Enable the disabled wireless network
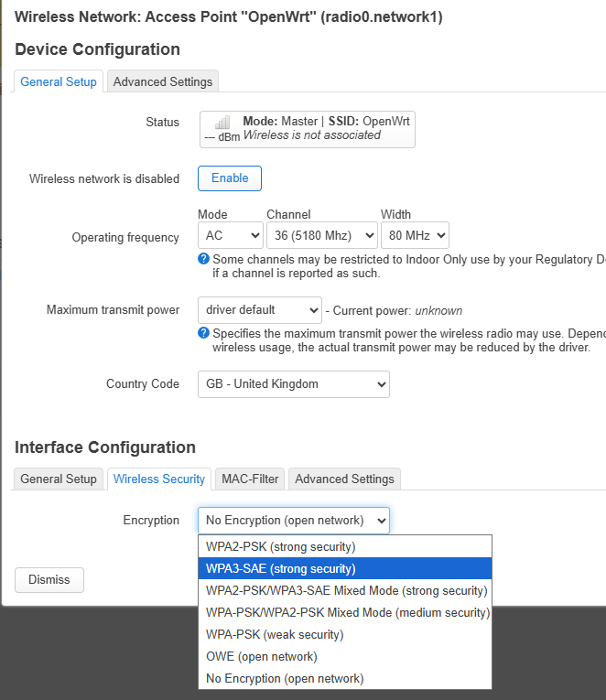 point(230,178)
